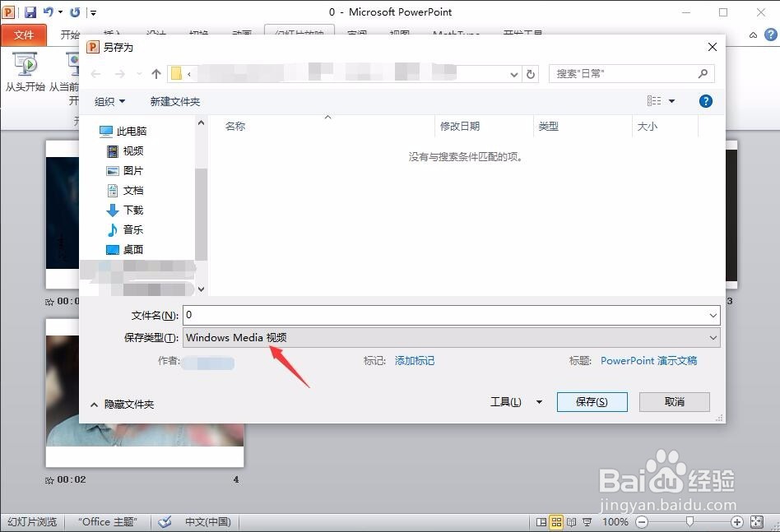
Task: Fit slide to window icon
Action: pyautogui.click(x=756, y=521)
